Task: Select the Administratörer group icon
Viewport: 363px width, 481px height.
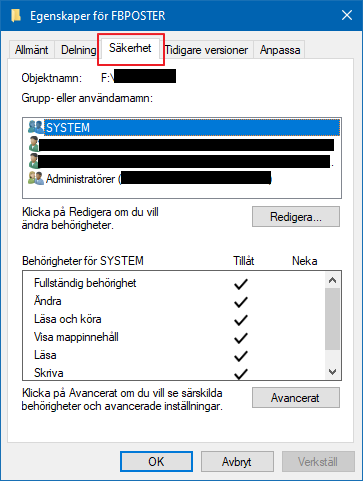Action: coord(36,179)
